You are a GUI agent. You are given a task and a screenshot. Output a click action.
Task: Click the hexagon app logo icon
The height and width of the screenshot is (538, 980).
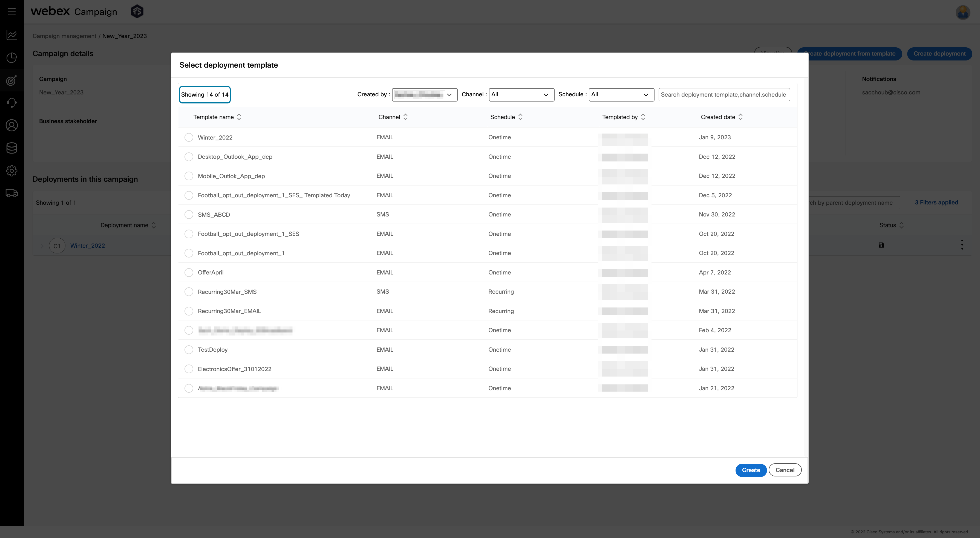tap(137, 11)
